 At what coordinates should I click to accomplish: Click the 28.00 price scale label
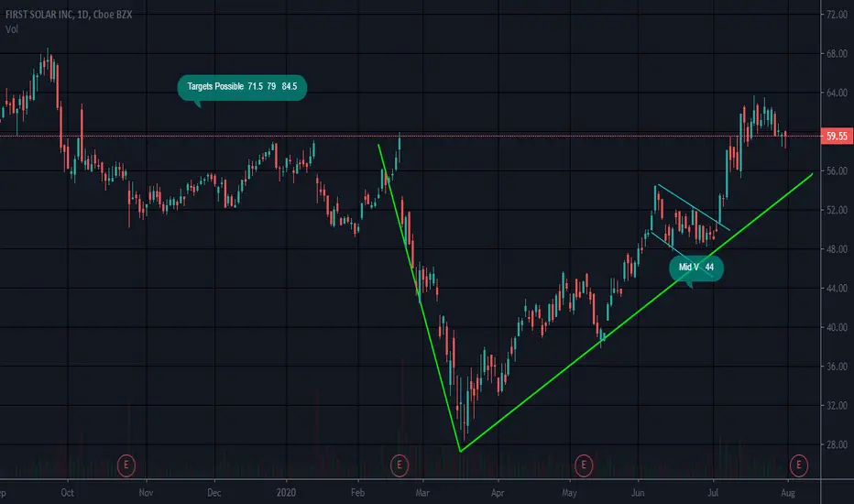[837, 444]
